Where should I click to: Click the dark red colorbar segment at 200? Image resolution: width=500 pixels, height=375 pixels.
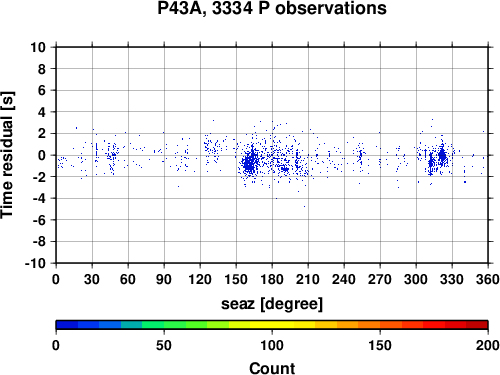point(477,325)
